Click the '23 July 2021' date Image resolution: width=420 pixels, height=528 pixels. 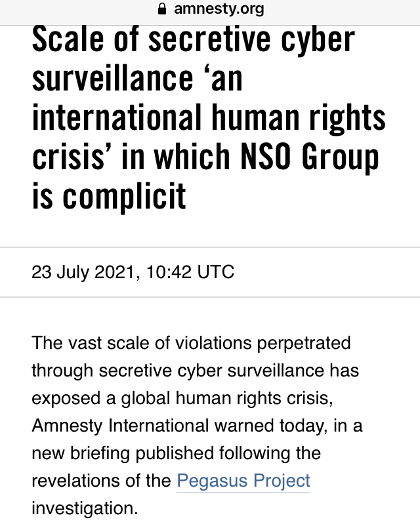(83, 272)
